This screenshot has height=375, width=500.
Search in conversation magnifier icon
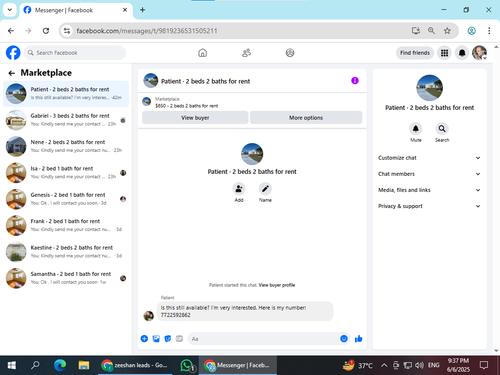pyautogui.click(x=442, y=129)
